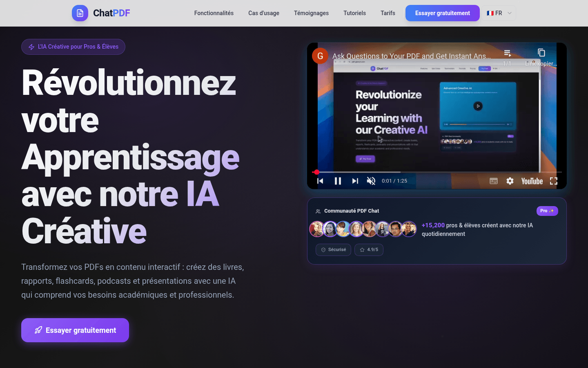
Task: Click the hero Essayer gratuitement rocket button
Action: click(75, 330)
